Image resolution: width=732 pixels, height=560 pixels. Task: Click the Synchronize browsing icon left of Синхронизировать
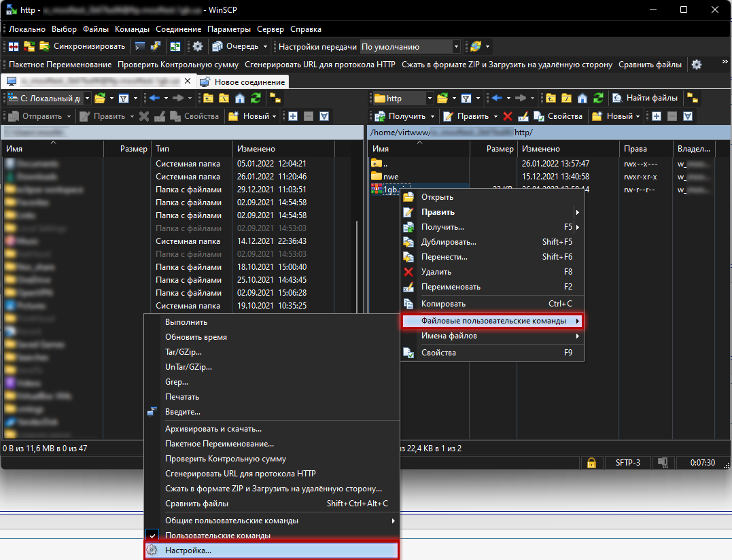29,47
